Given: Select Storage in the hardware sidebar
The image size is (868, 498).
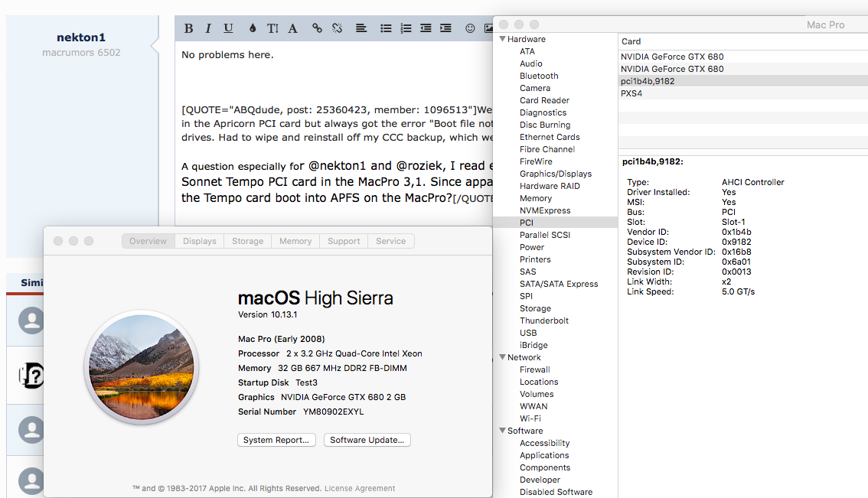Looking at the screenshot, I should (x=535, y=308).
